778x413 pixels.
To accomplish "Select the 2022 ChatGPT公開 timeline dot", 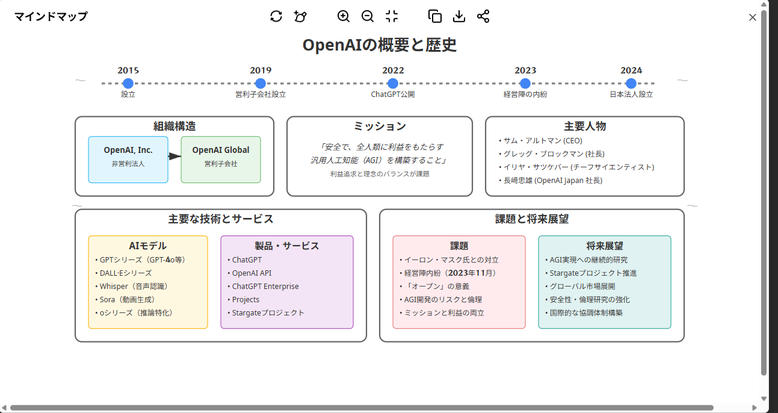I will click(x=392, y=83).
